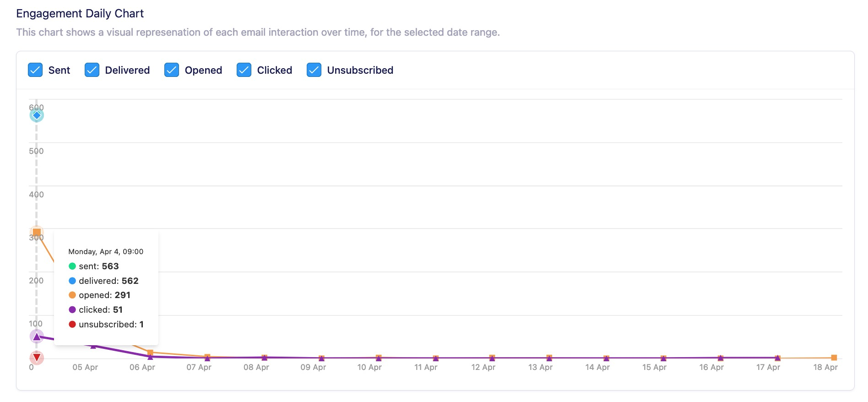Click the red dot beside unsubscribed in tooltip
The height and width of the screenshot is (402, 868).
click(72, 324)
